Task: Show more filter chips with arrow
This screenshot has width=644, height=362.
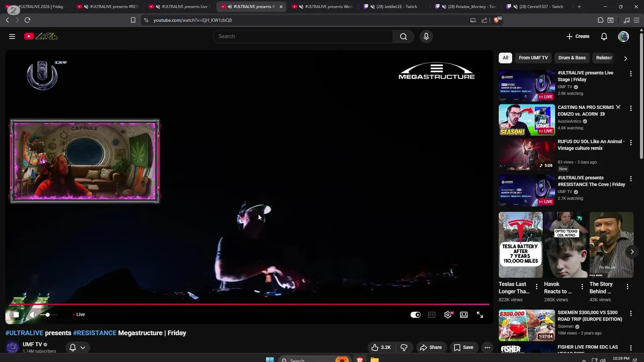Action: [x=625, y=58]
